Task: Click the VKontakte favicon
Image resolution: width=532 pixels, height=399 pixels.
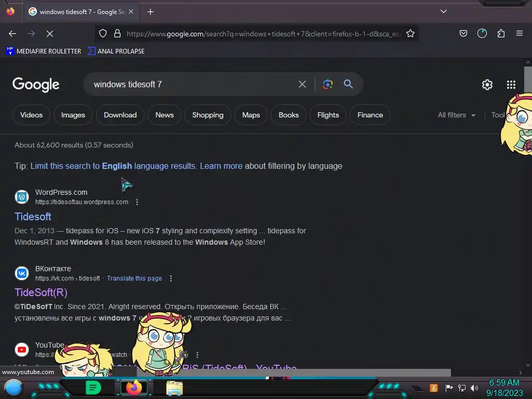Action: [x=22, y=273]
